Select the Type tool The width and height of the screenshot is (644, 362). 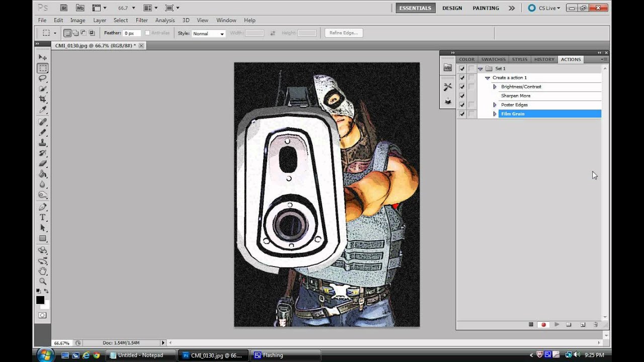point(43,218)
